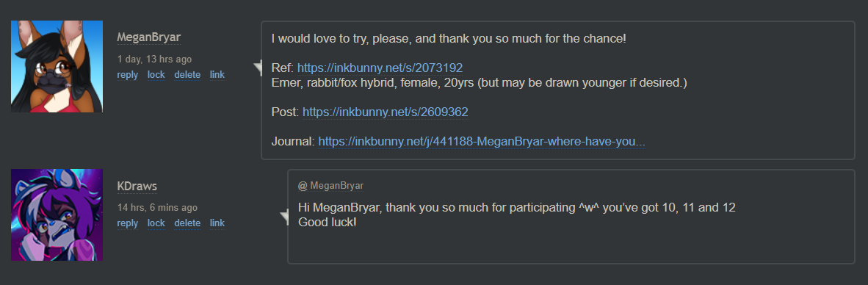Click the speech-bubble pointer on MeganBryar's comment
Viewport: 868px width, 285px height.
pyautogui.click(x=258, y=68)
